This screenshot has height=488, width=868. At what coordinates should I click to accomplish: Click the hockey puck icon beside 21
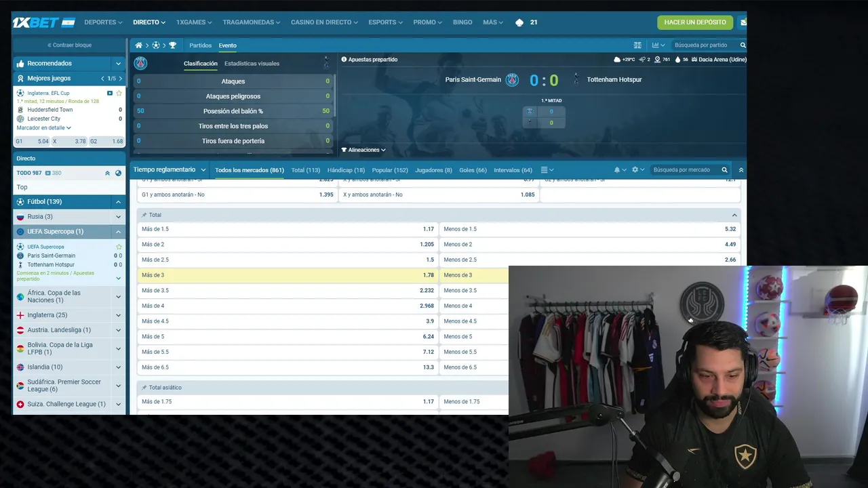coord(519,22)
